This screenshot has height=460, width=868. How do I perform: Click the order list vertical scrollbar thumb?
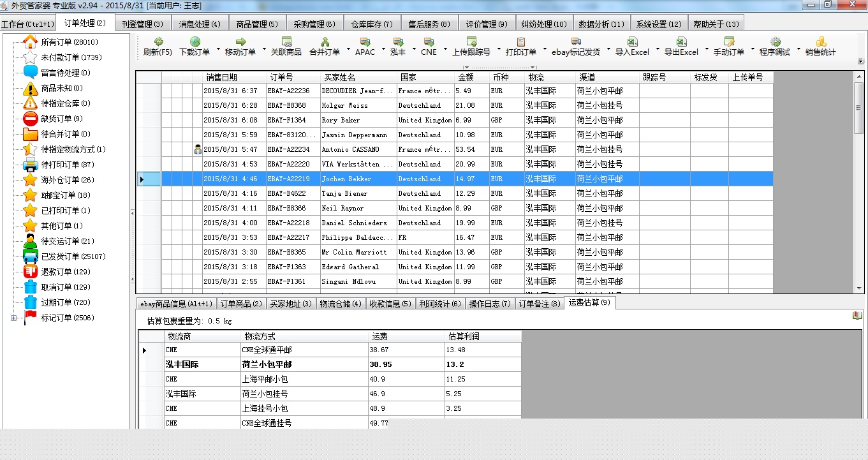coord(859,107)
